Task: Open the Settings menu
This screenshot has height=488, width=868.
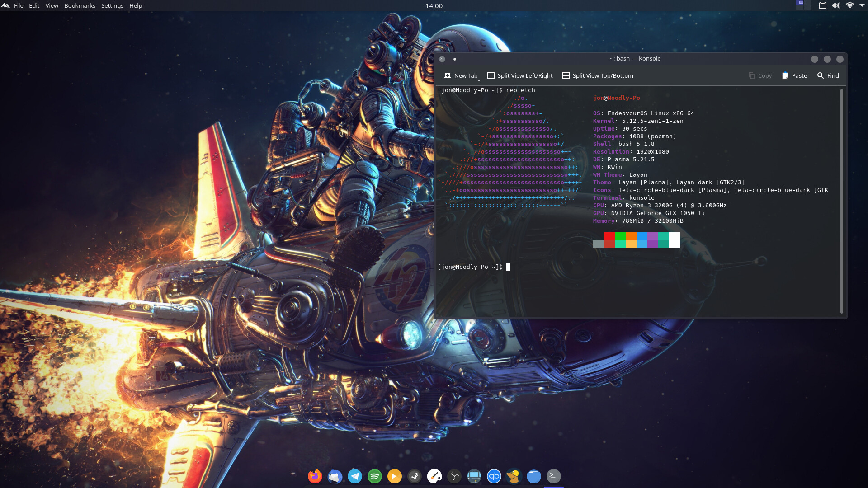Action: [113, 5]
